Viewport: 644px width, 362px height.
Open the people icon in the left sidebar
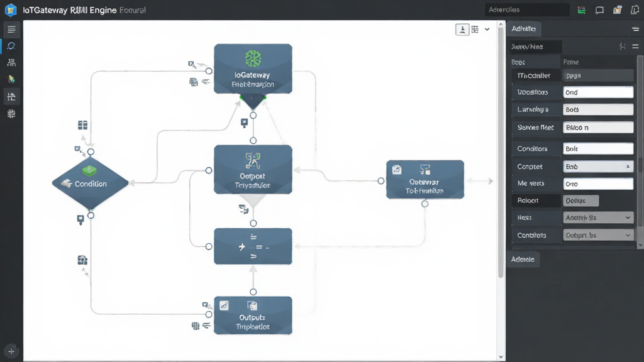coord(11,62)
